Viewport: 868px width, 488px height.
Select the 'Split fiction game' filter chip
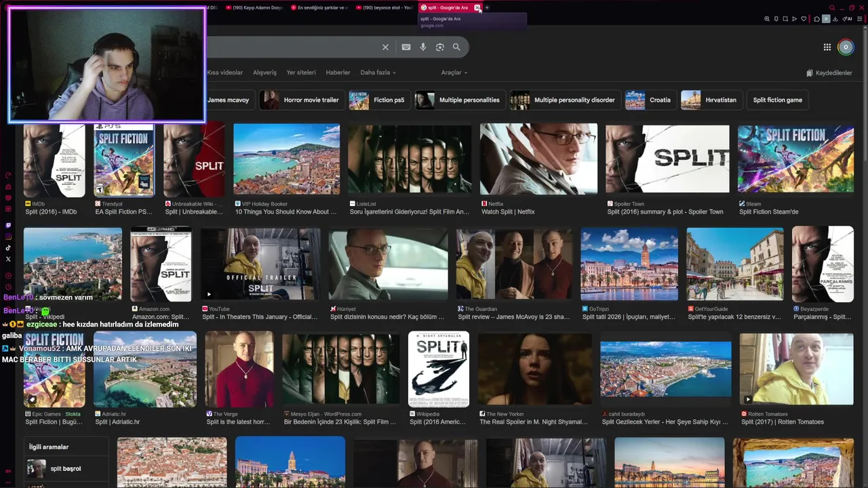coord(777,100)
